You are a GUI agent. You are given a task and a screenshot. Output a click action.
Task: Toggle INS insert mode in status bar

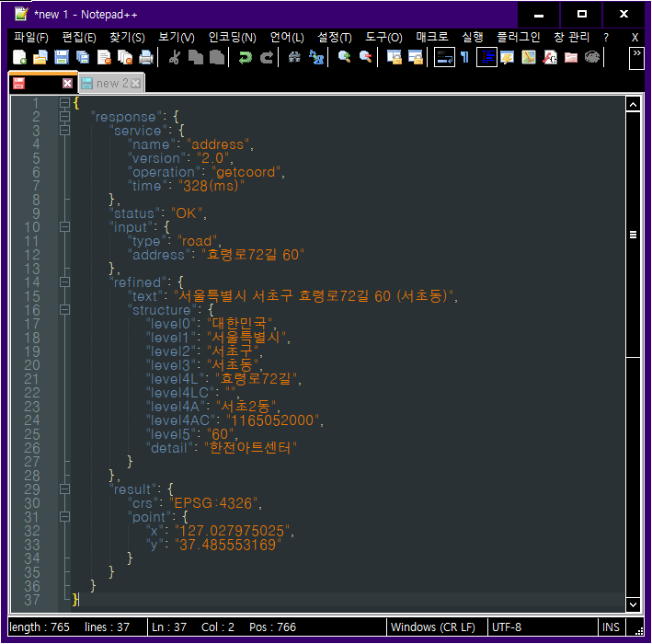[x=611, y=627]
